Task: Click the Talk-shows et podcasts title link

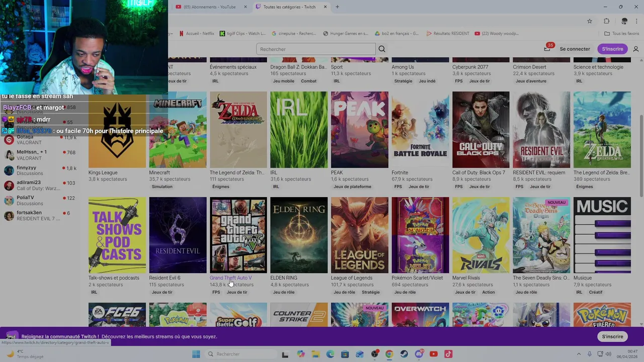Action: [114, 278]
